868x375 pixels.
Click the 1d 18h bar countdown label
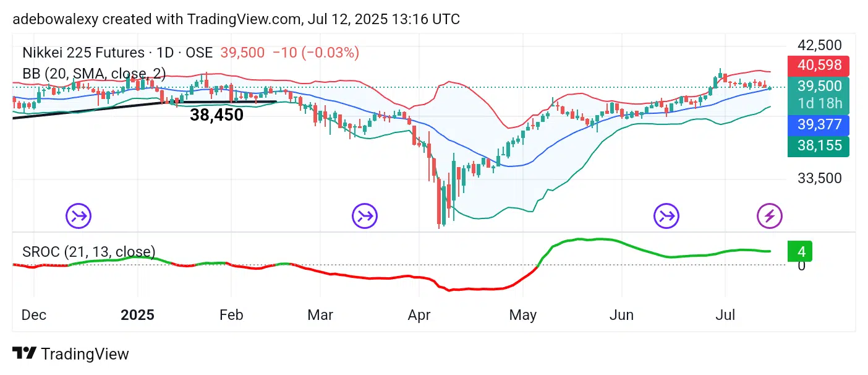tap(819, 103)
